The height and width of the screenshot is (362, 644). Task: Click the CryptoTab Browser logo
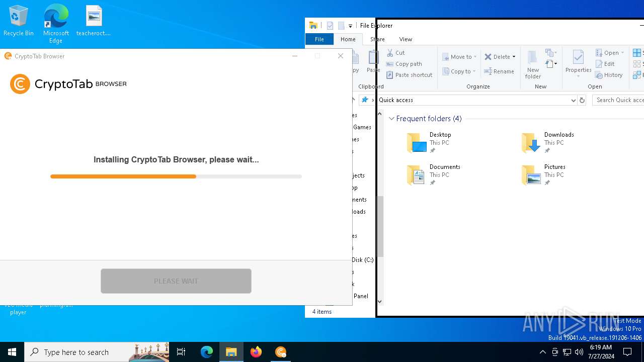click(68, 84)
